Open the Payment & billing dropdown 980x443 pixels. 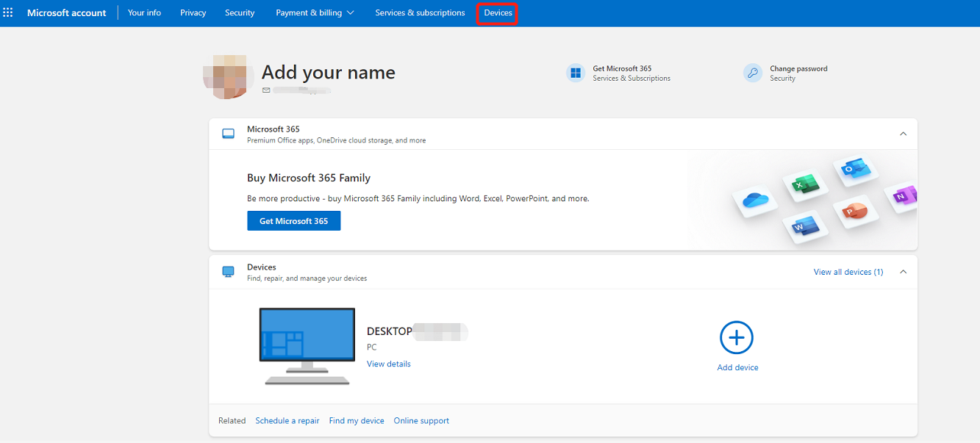pyautogui.click(x=315, y=12)
